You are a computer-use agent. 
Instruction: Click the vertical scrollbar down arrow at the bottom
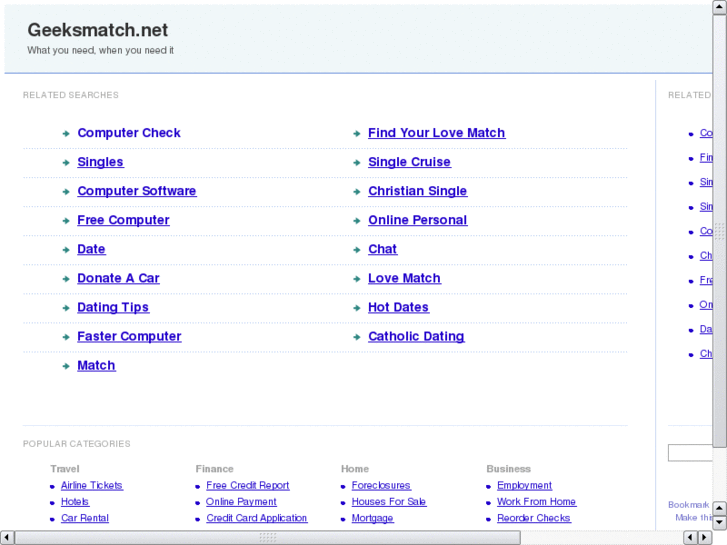720,523
